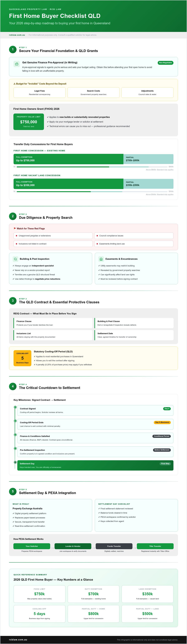
Task: Click the Your Solicitor PEXA step
Action: coord(32,546)
